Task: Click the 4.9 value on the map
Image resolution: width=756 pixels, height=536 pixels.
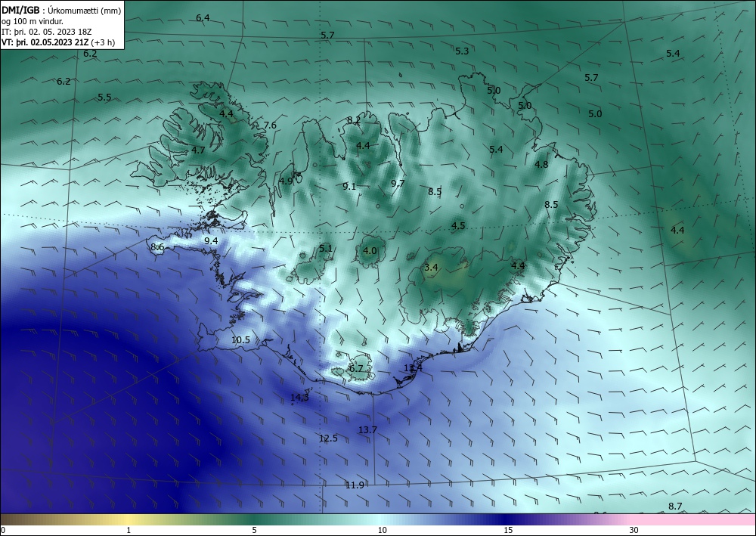Action: pyautogui.click(x=286, y=181)
